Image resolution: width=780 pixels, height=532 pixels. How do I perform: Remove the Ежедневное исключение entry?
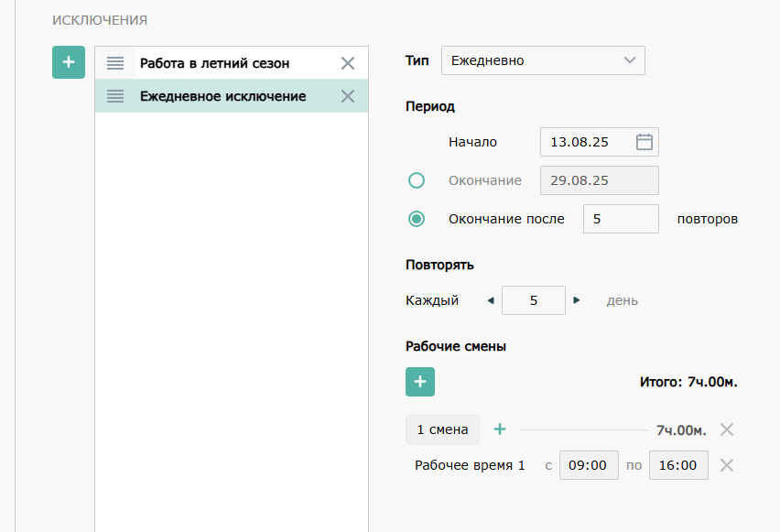pyautogui.click(x=348, y=96)
